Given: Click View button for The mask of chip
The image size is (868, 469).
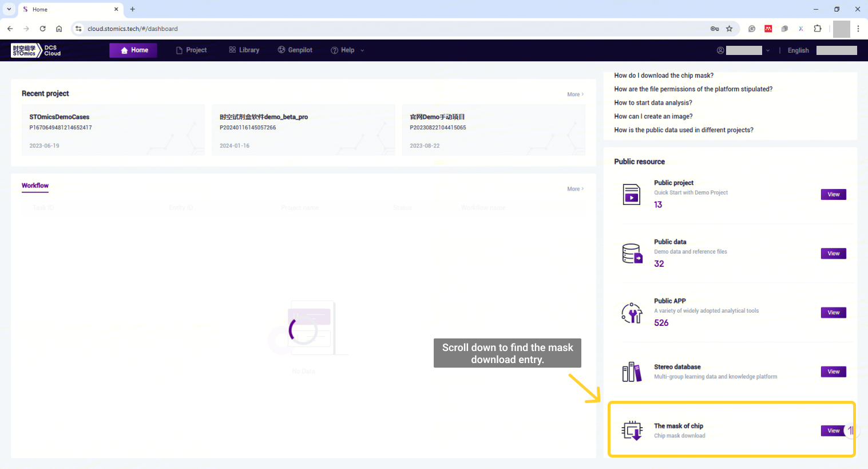Looking at the screenshot, I should pos(833,431).
